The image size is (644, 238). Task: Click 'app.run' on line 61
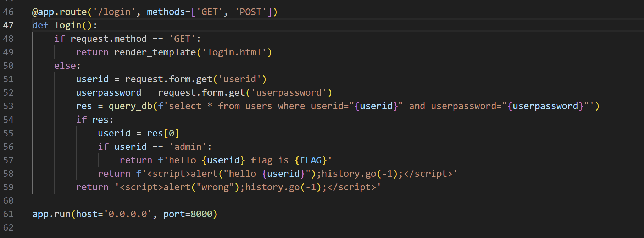(x=51, y=214)
